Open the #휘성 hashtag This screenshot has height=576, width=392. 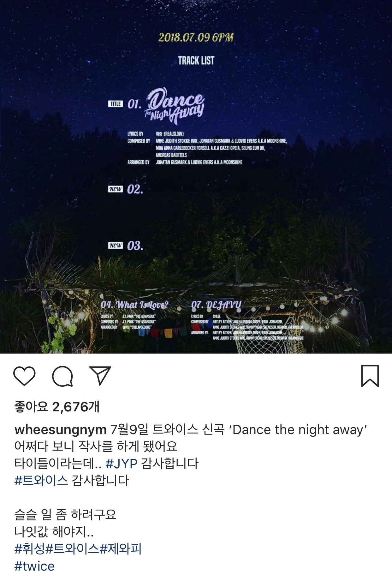point(30,549)
